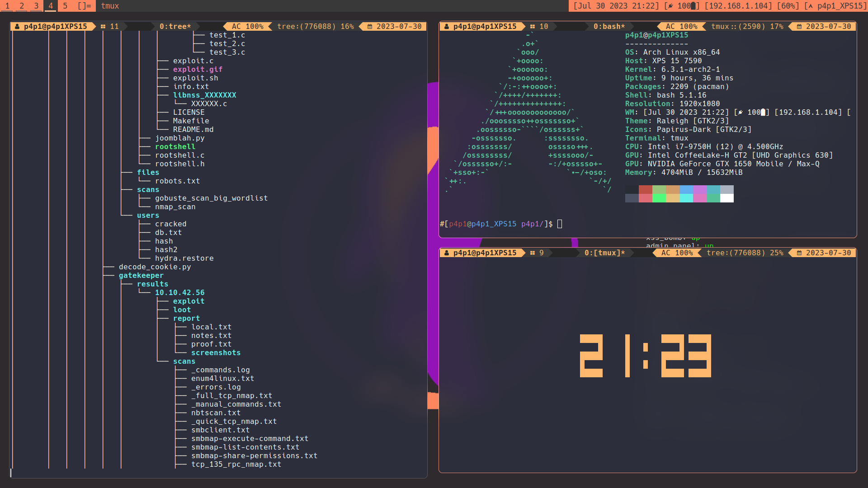Switch to tmux window 5
The width and height of the screenshot is (868, 488).
(x=65, y=6)
